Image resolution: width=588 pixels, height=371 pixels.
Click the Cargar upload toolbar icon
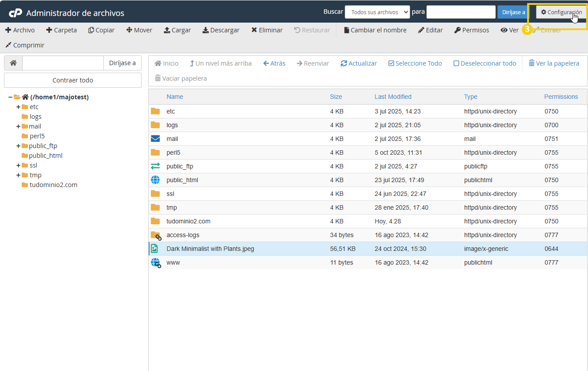[x=167, y=30]
